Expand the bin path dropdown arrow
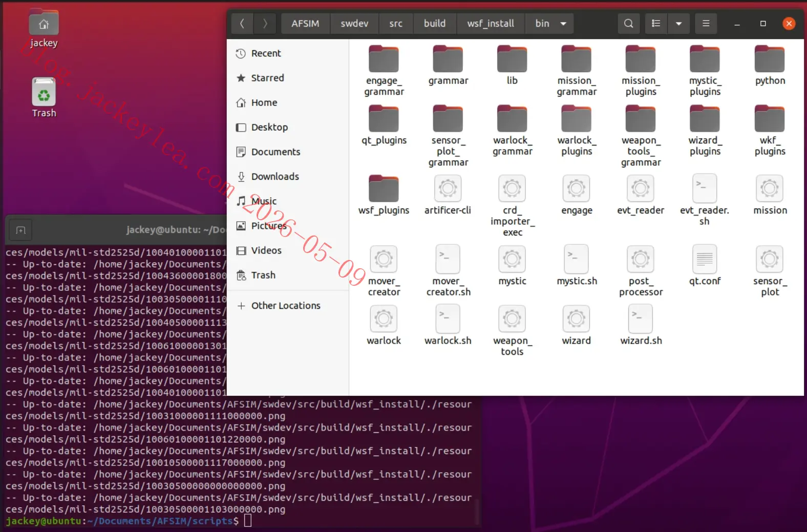The width and height of the screenshot is (807, 532). pos(563,24)
